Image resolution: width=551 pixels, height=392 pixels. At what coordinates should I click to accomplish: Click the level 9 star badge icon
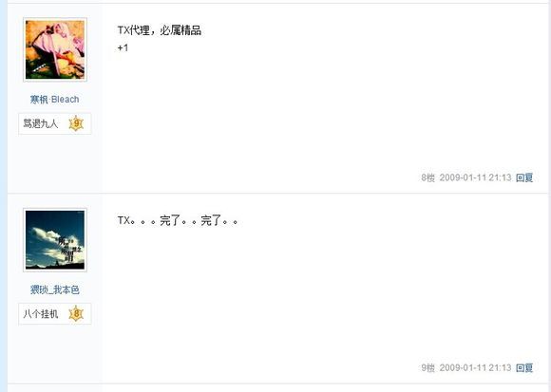76,123
